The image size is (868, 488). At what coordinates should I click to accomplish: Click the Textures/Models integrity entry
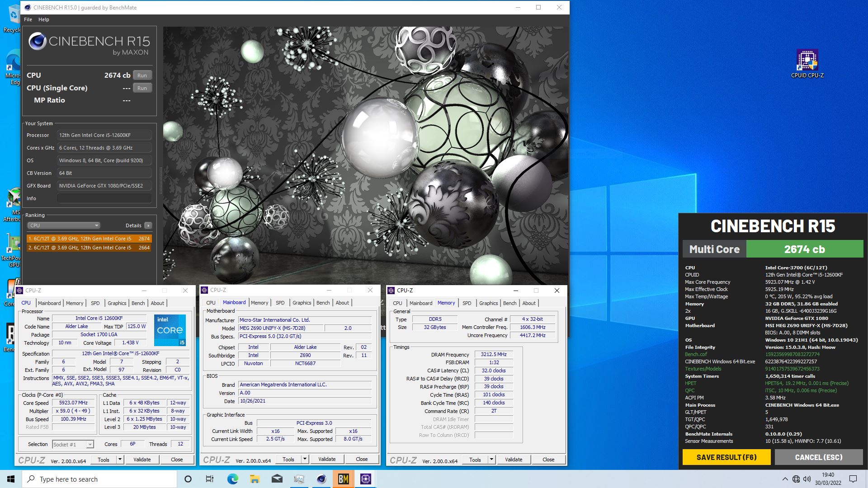(x=703, y=369)
